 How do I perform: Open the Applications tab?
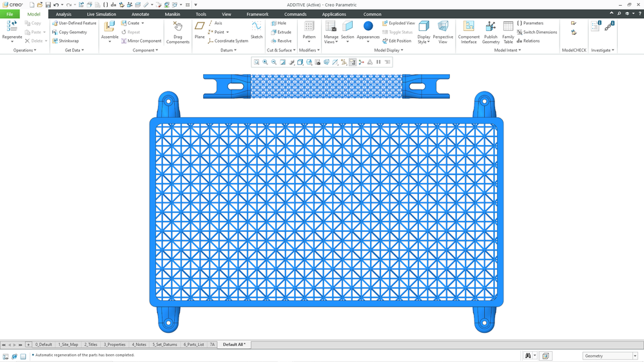coord(334,14)
